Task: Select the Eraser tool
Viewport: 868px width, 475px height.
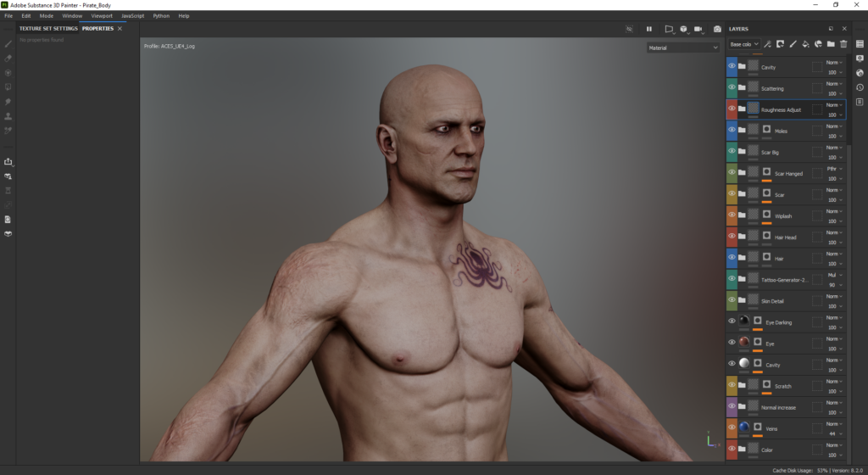Action: click(x=8, y=59)
